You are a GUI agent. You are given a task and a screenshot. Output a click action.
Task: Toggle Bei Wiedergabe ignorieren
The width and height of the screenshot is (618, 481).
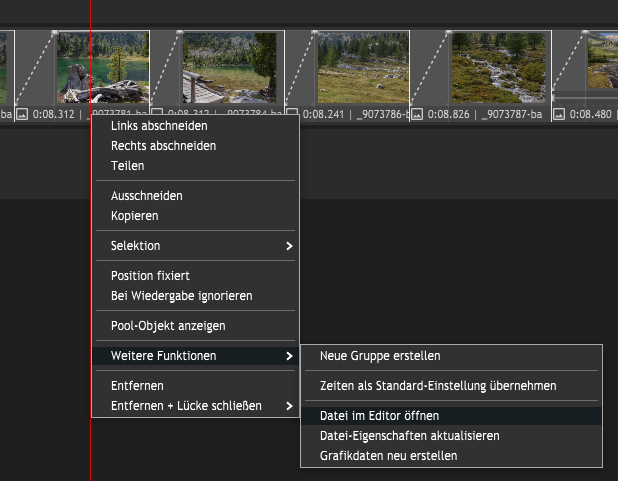[x=195, y=296]
